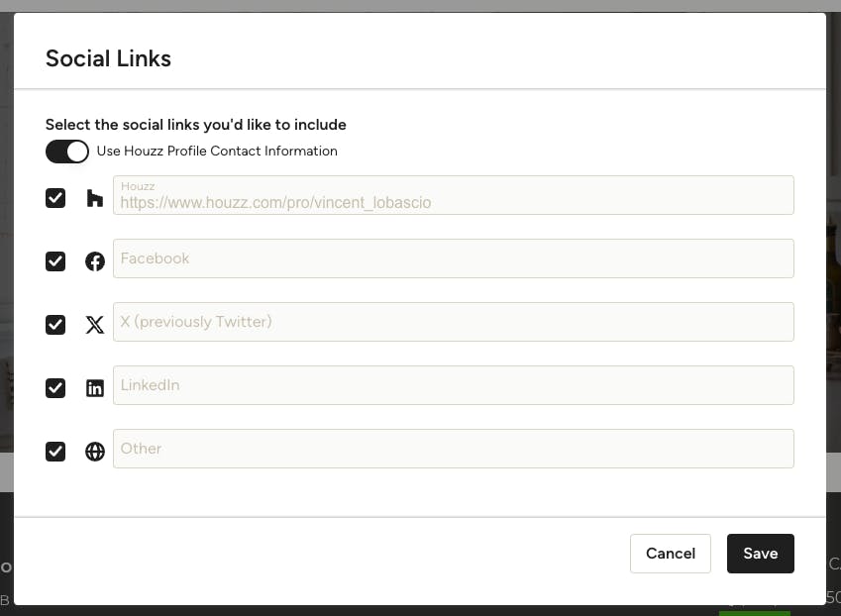The width and height of the screenshot is (841, 616).
Task: Click the LinkedIn URL input field
Action: pyautogui.click(x=454, y=385)
